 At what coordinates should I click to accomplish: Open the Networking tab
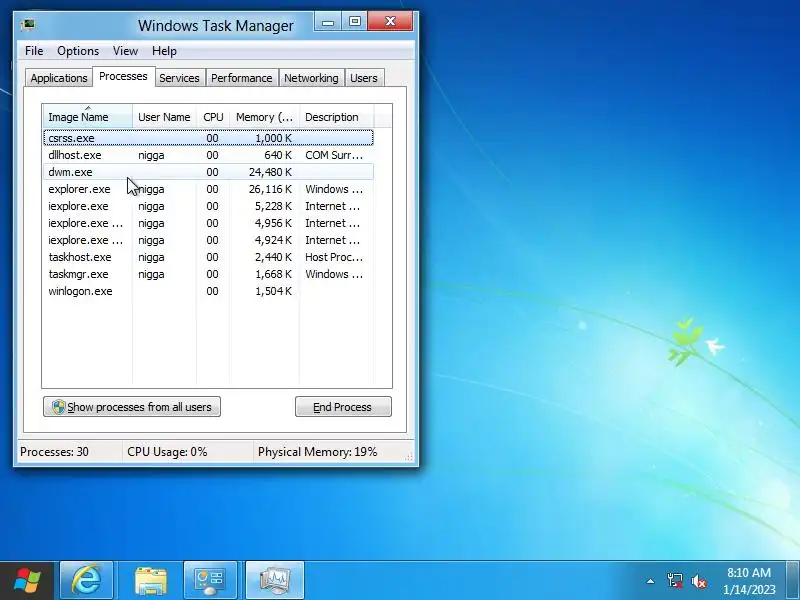tap(311, 78)
